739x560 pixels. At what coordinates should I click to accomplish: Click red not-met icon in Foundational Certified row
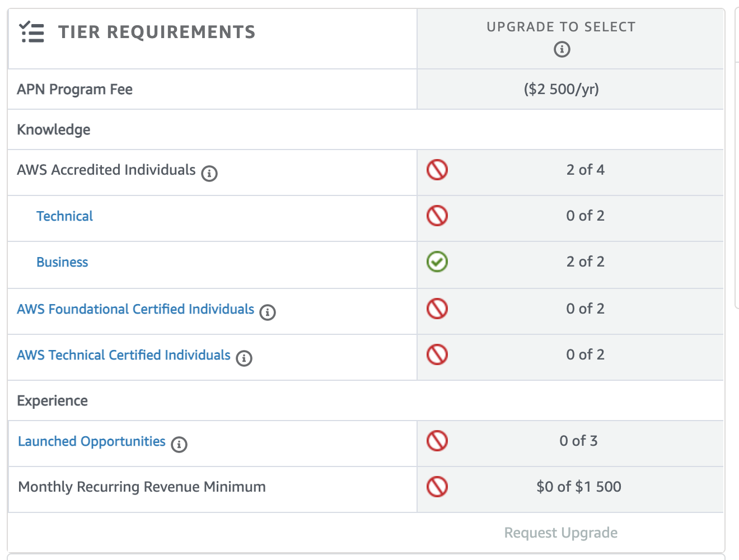pyautogui.click(x=437, y=309)
